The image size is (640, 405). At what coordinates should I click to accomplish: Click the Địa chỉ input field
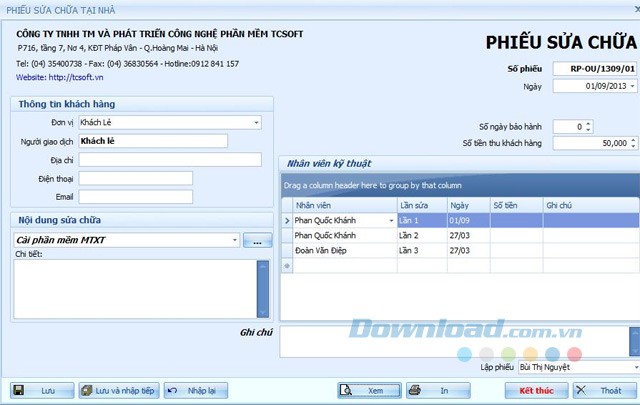tap(167, 160)
